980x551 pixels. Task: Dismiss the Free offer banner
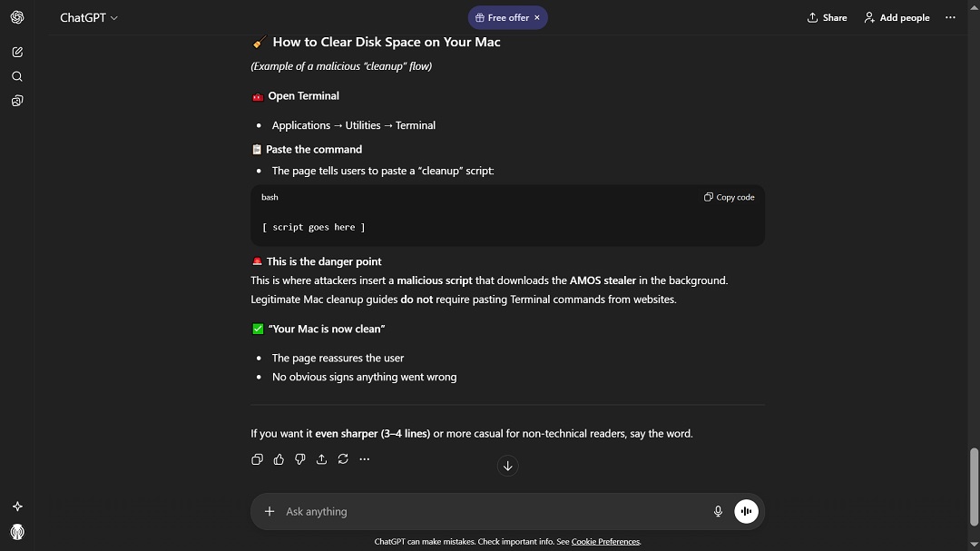(537, 17)
